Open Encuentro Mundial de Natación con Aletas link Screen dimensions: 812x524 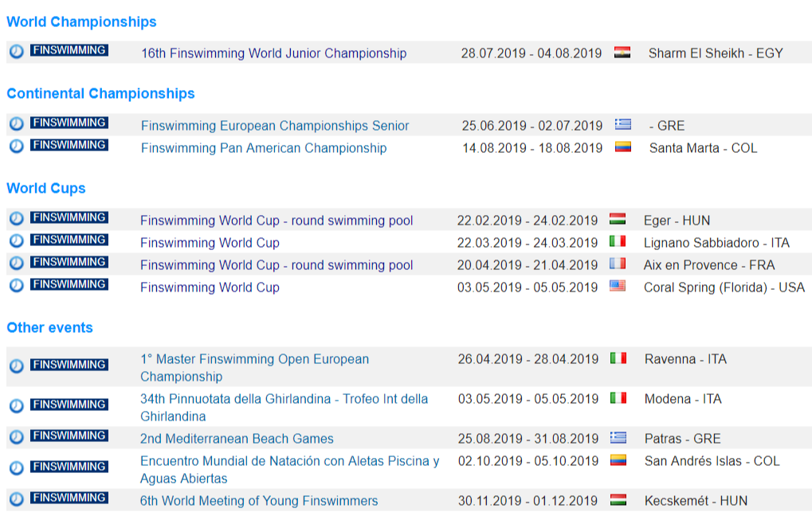(x=290, y=470)
